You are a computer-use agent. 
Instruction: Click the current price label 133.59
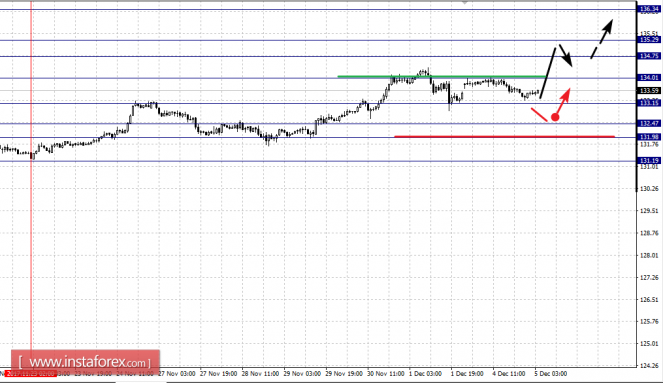click(649, 90)
